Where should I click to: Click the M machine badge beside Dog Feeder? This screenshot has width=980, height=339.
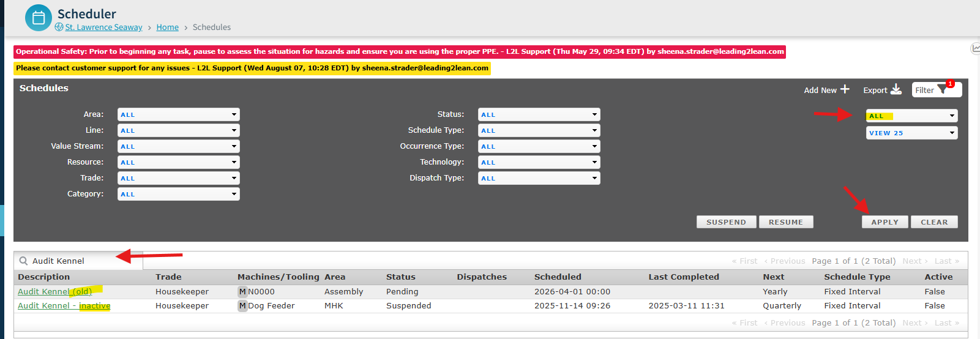(242, 306)
